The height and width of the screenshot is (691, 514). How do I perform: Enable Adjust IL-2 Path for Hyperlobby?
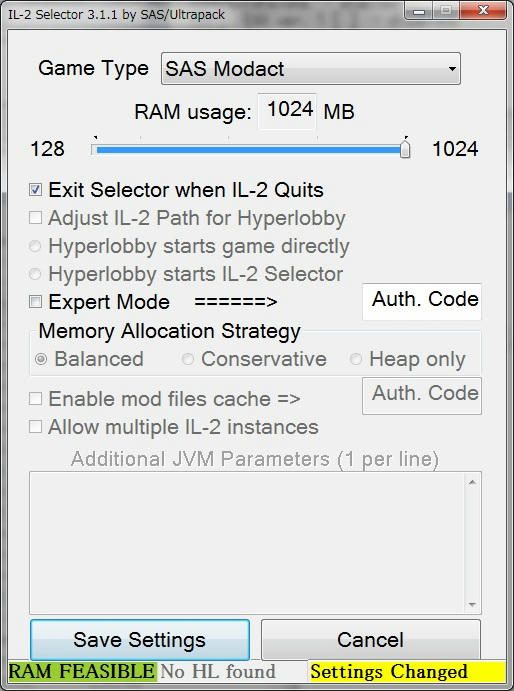35,218
